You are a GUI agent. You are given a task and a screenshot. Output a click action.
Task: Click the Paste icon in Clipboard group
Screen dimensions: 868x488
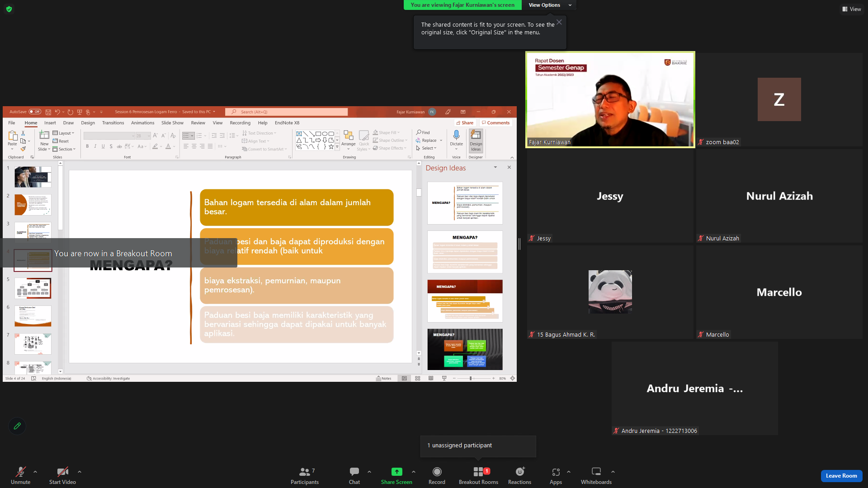(13, 136)
